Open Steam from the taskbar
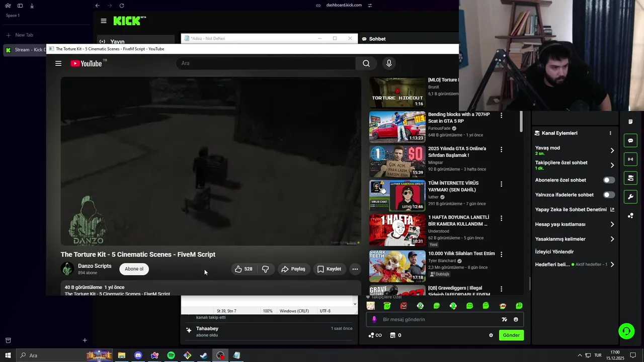 pos(204,355)
